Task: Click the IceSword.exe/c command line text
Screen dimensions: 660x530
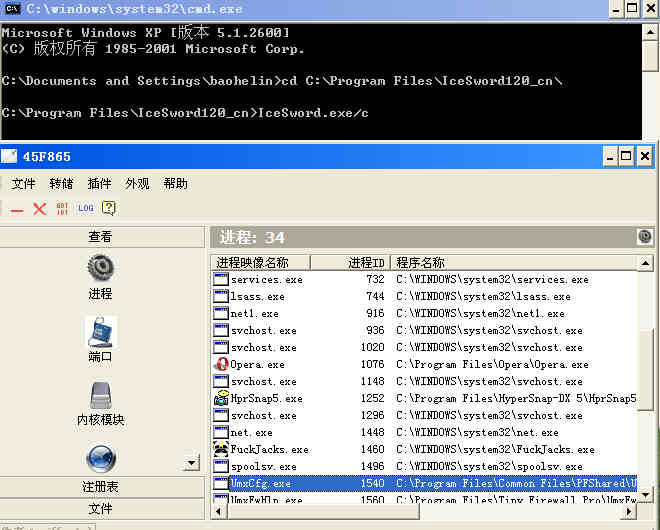Action: [313, 113]
